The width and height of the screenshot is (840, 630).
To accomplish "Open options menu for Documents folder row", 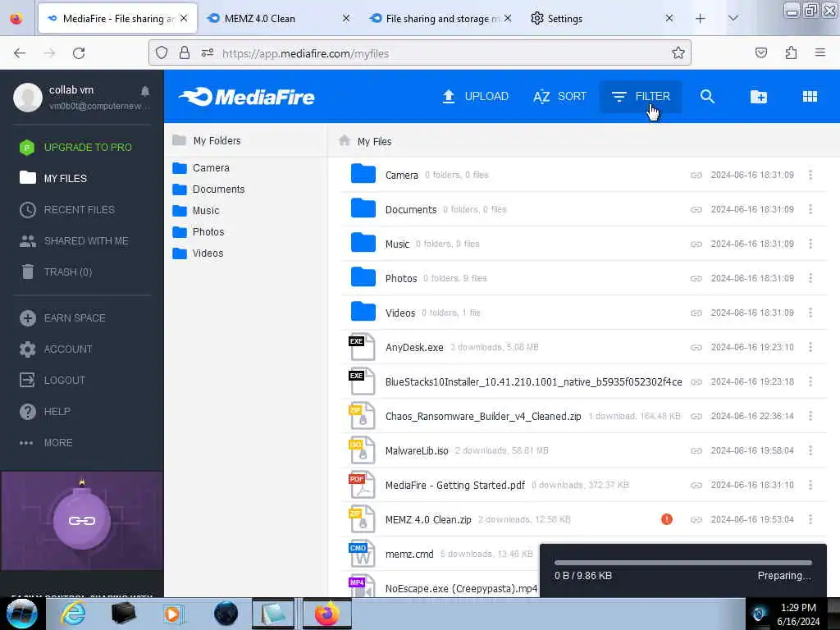I will pos(810,209).
